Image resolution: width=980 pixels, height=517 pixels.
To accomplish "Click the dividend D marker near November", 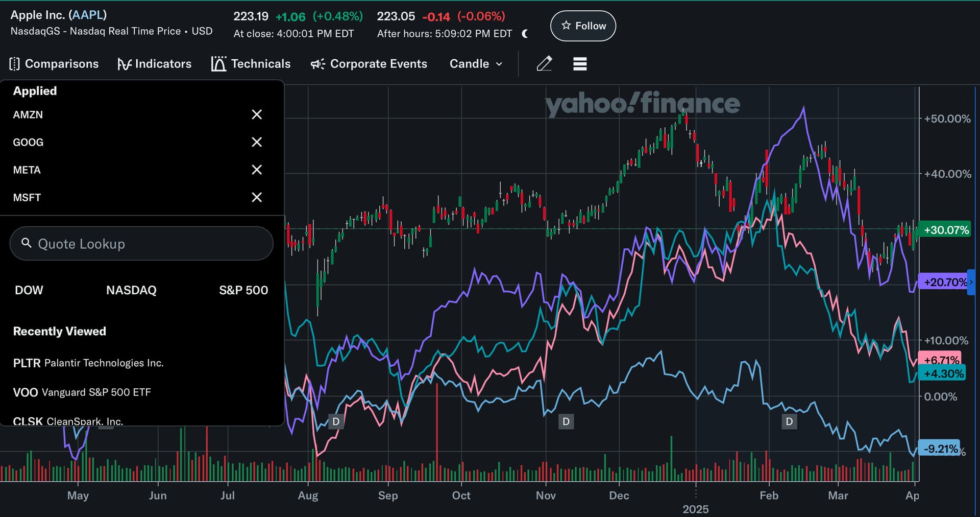I will [566, 421].
